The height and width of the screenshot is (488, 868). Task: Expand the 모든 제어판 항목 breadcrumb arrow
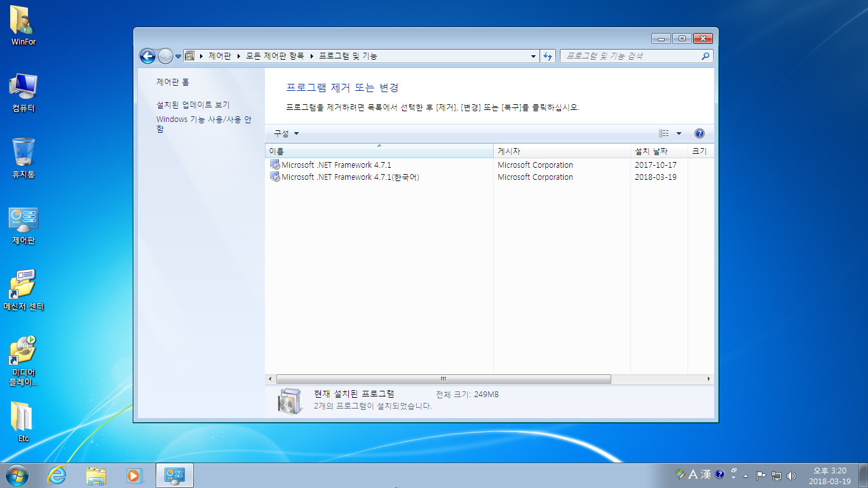(312, 56)
